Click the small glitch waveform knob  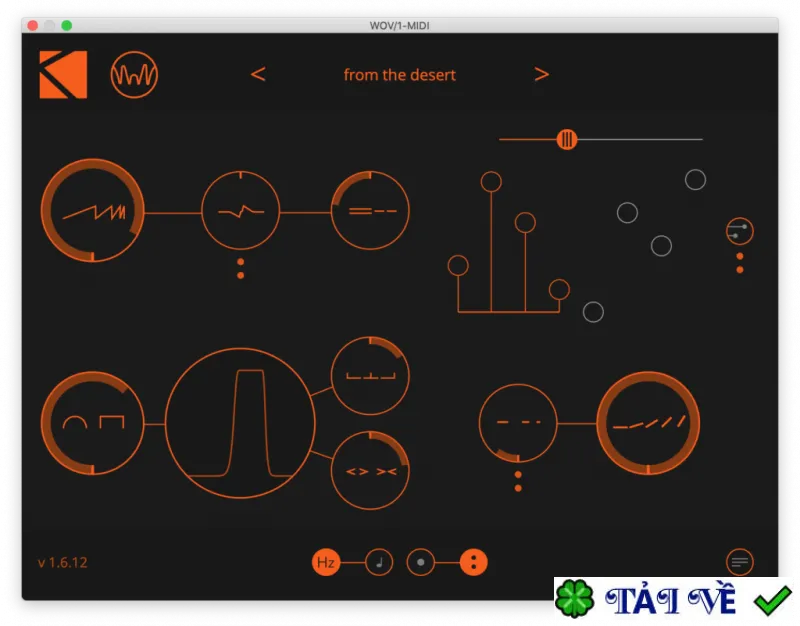pos(240,210)
